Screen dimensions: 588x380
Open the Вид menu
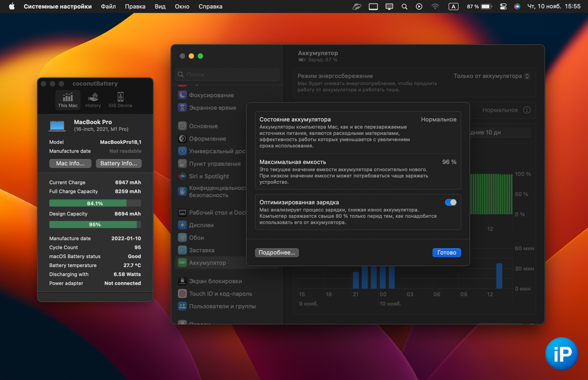[x=160, y=7]
